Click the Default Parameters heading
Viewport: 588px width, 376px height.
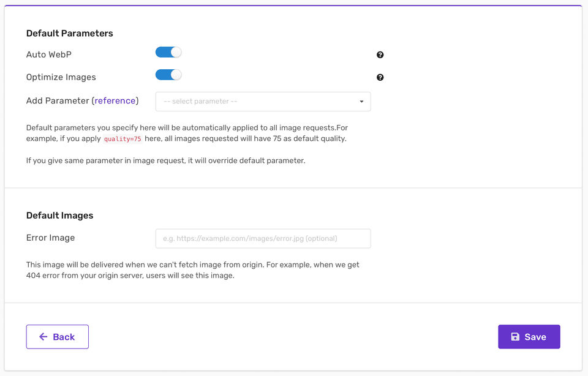click(x=69, y=34)
